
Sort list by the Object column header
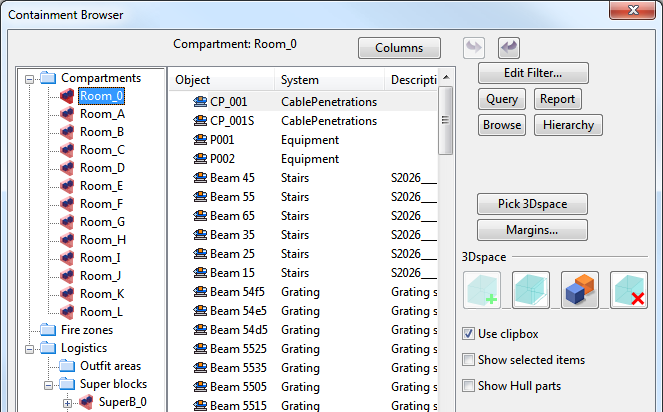(222, 80)
